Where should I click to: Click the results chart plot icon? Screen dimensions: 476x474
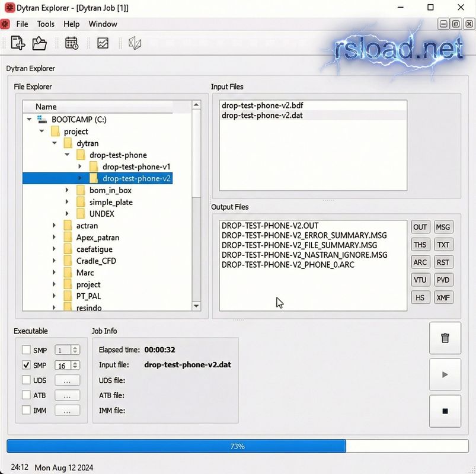103,43
